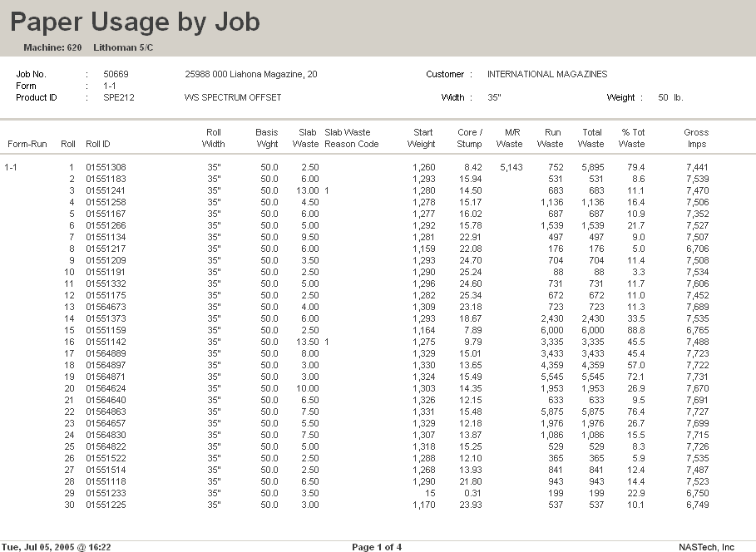Select roll ID 01564624
756x552 pixels.
(x=106, y=388)
